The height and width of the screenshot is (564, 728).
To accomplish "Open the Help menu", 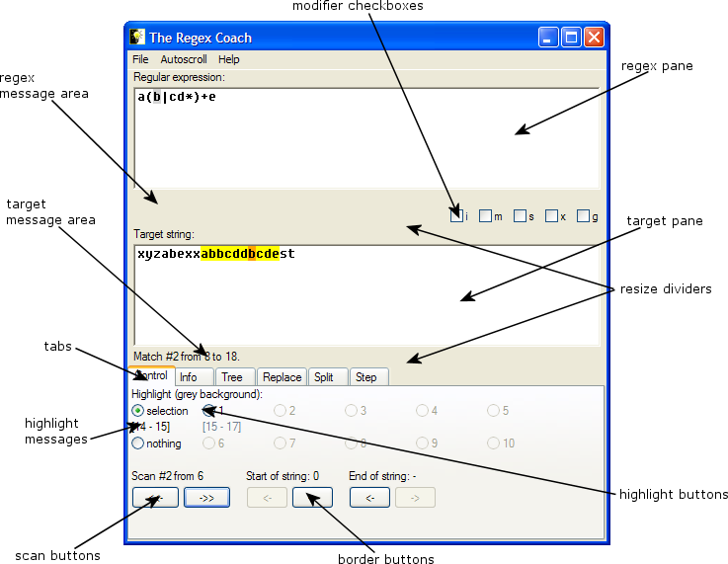I will (x=229, y=59).
